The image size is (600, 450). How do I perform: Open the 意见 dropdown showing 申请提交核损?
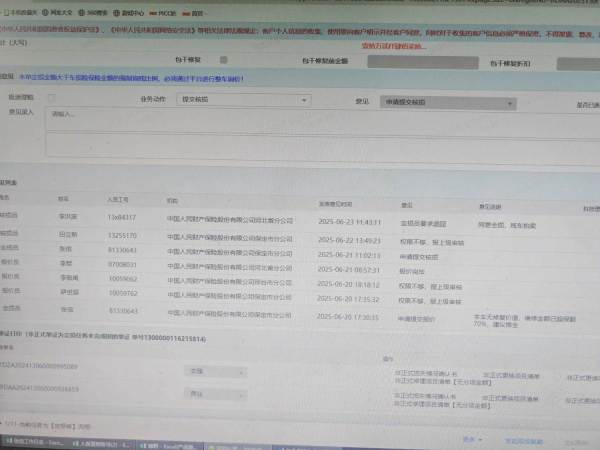click(x=448, y=103)
